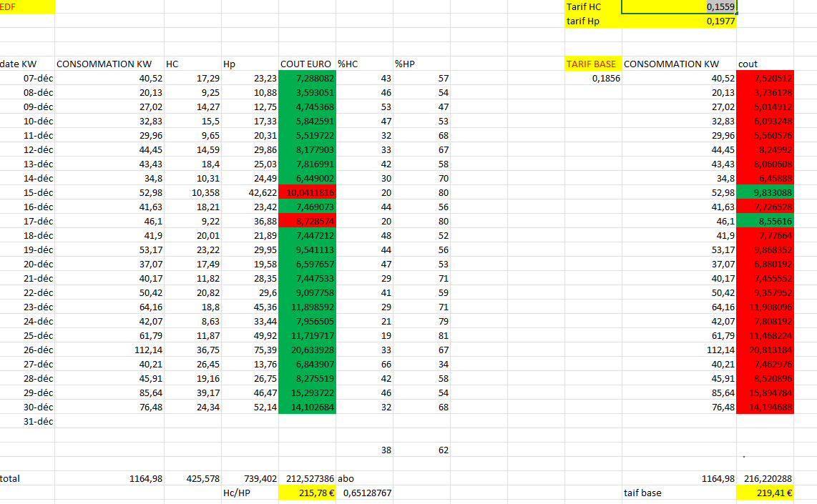Select the red EDF title cell
This screenshot has height=504, width=817.
[x=27, y=6]
